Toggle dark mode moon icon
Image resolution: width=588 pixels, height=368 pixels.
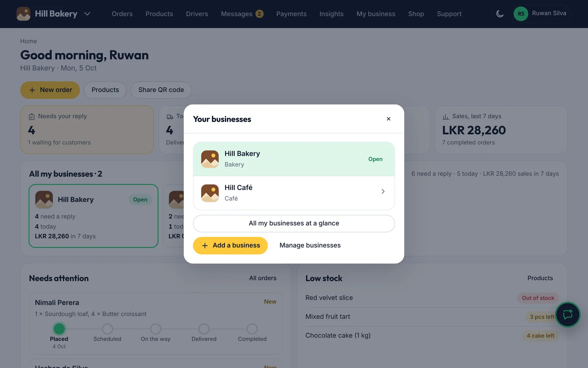click(500, 14)
